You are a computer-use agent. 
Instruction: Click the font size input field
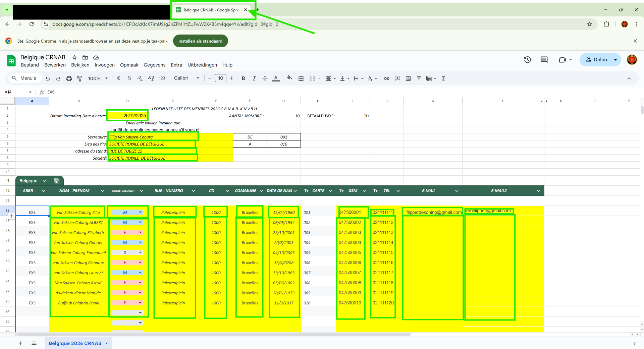point(220,78)
